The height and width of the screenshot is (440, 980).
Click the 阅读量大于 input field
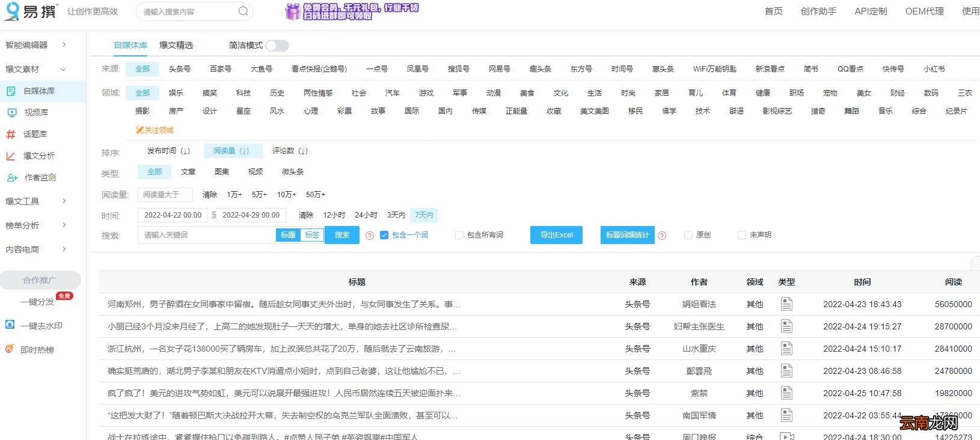click(165, 195)
